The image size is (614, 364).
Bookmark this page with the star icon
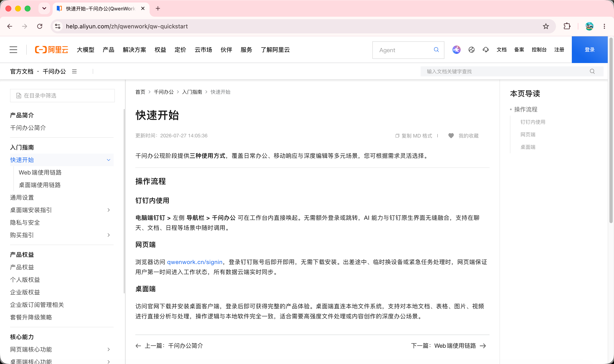tap(545, 26)
